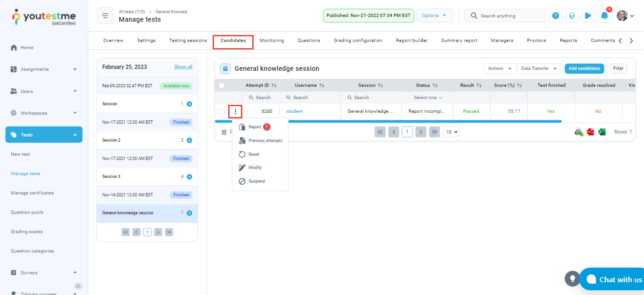This screenshot has width=644, height=295.
Task: Export table with the green Excel icon
Action: (602, 132)
